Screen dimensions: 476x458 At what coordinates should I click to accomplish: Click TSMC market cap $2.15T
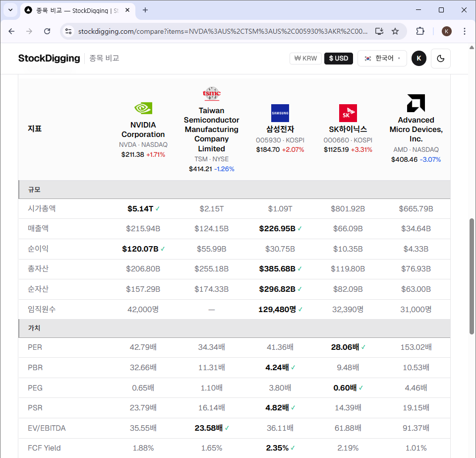point(212,208)
